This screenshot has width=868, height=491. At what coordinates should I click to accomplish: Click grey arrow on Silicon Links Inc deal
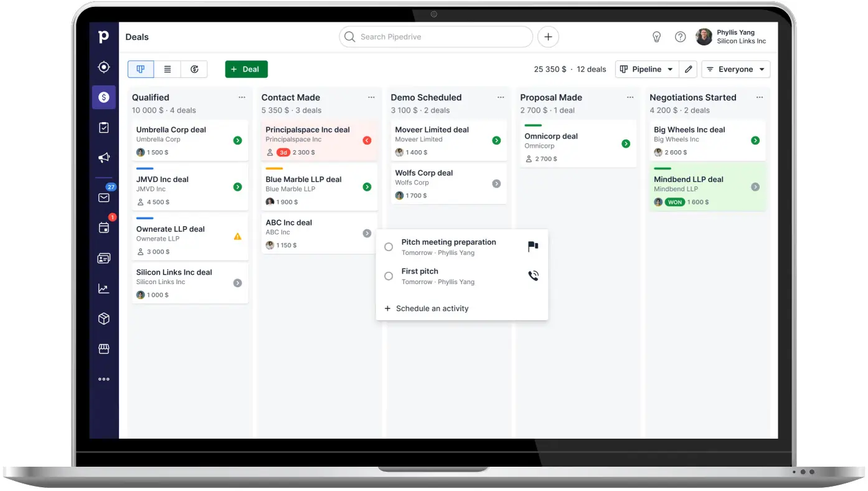tap(237, 283)
